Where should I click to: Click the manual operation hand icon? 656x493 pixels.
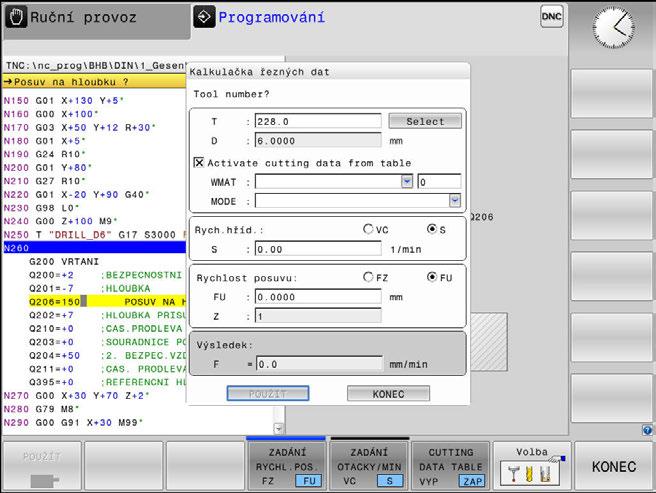click(16, 17)
